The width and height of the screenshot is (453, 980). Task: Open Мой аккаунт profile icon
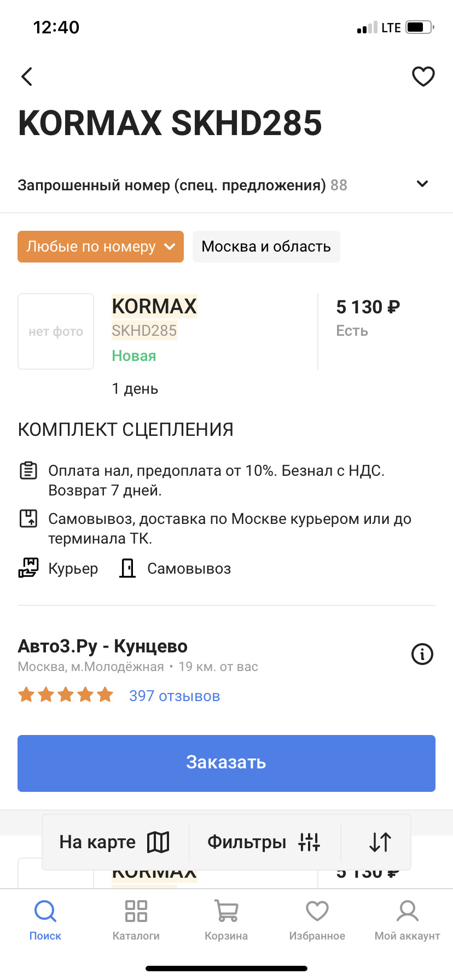pyautogui.click(x=407, y=912)
